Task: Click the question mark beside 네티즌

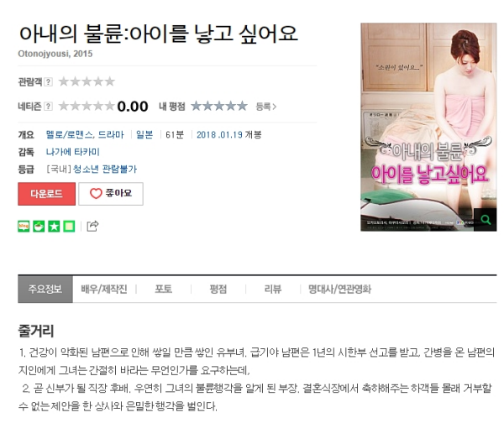Action: click(48, 107)
